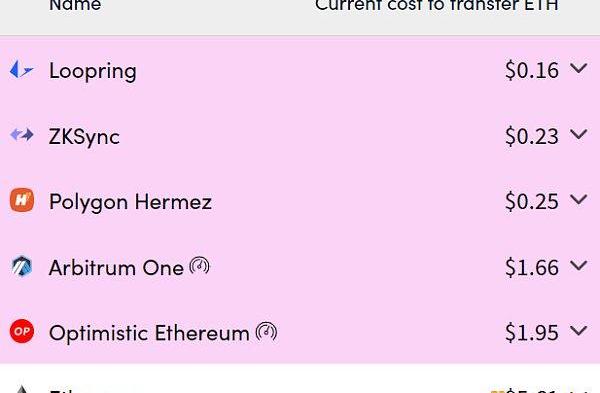Expand the Polygon Hermez row chevron
The image size is (600, 393).
click(578, 200)
